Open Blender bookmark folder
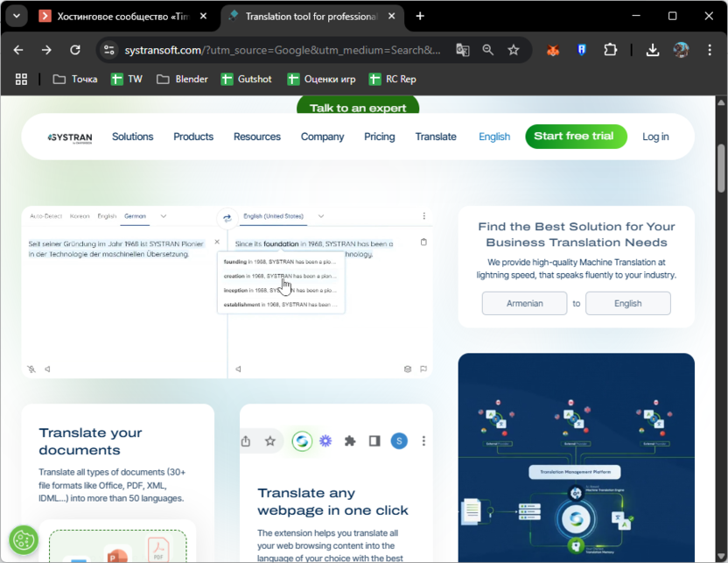Viewport: 728px width, 563px height. tap(183, 79)
